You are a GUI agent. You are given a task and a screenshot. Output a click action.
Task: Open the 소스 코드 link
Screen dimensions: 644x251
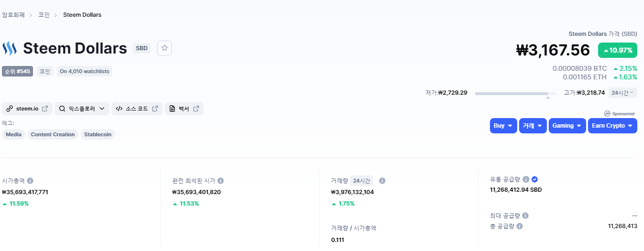point(137,109)
